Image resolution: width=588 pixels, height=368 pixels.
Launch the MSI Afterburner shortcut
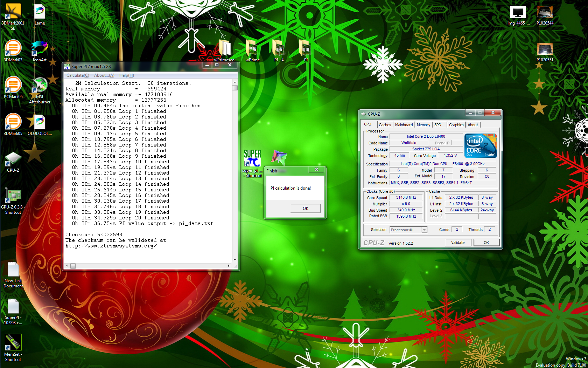pyautogui.click(x=40, y=90)
